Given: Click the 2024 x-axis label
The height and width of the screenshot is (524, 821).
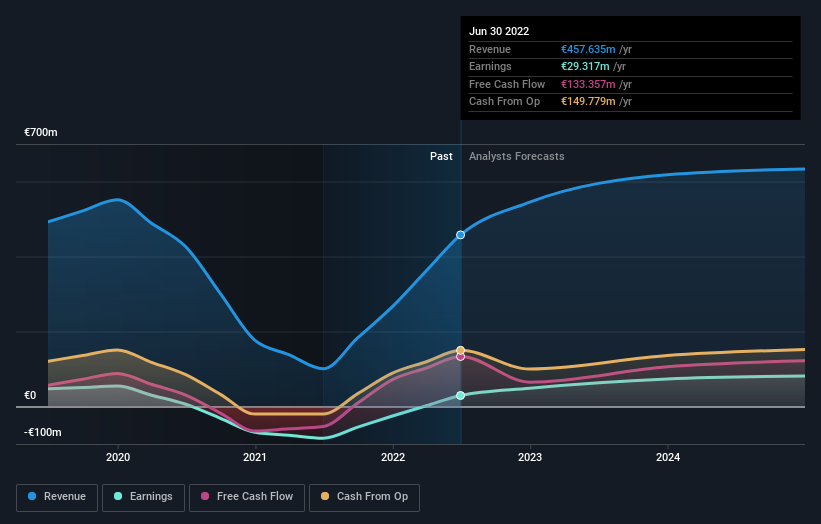Looking at the screenshot, I should pos(668,457).
